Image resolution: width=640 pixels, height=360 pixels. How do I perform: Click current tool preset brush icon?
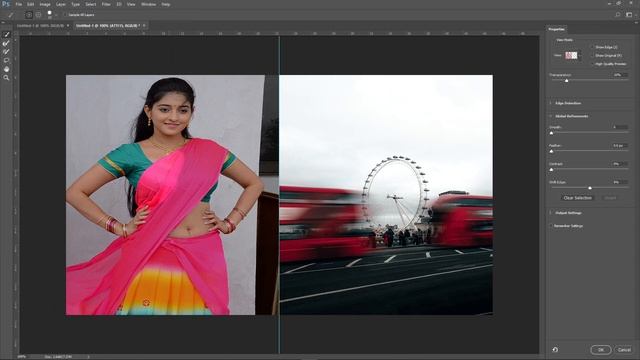coord(11,15)
